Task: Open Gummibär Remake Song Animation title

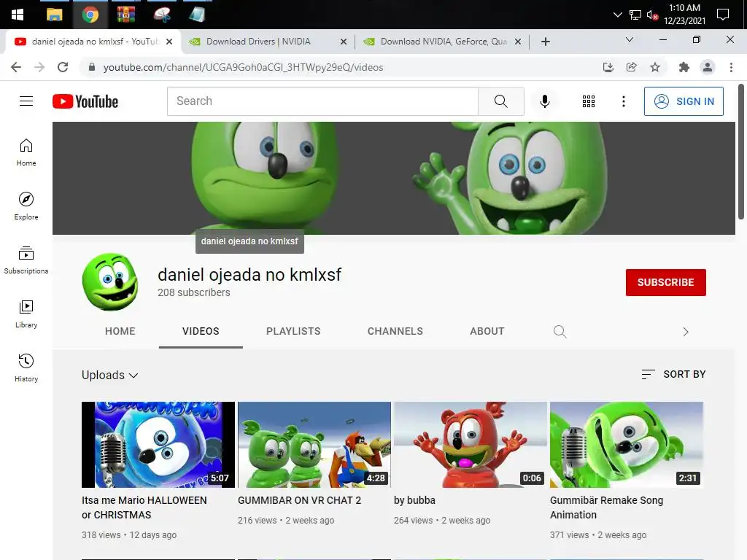Action: [x=606, y=507]
